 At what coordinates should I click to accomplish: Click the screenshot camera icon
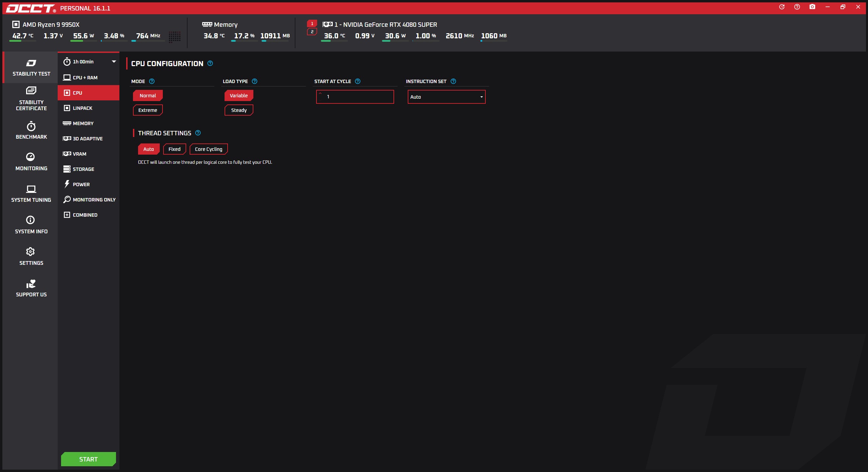812,7
